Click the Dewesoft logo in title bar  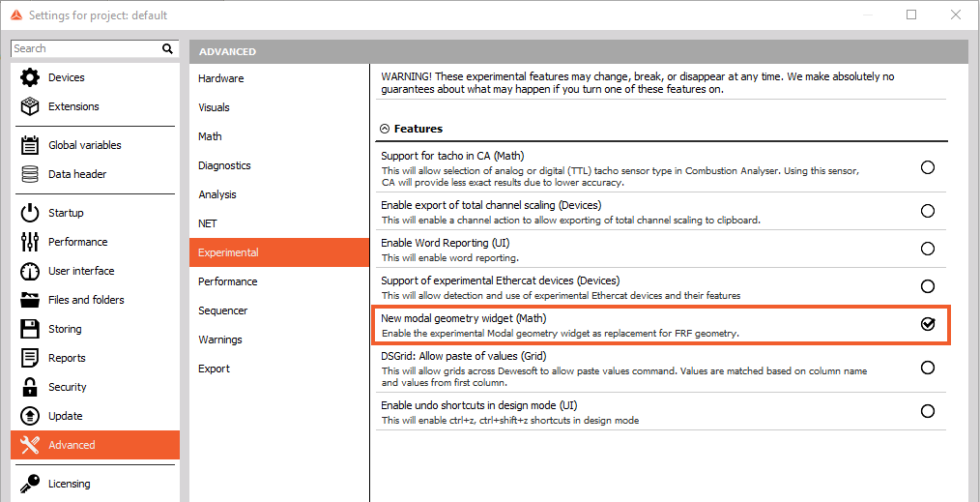click(16, 15)
